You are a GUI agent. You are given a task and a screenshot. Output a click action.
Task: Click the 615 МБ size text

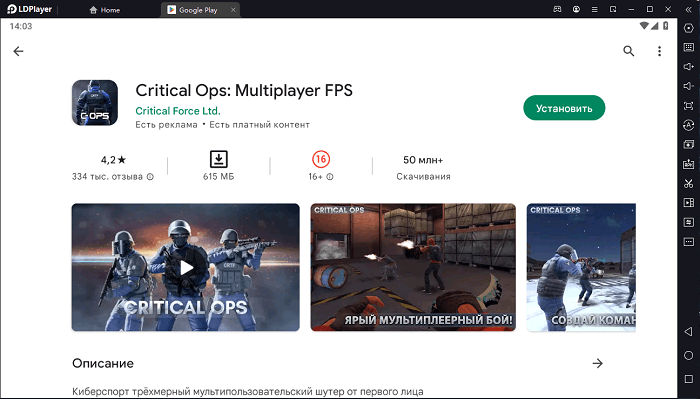point(218,177)
